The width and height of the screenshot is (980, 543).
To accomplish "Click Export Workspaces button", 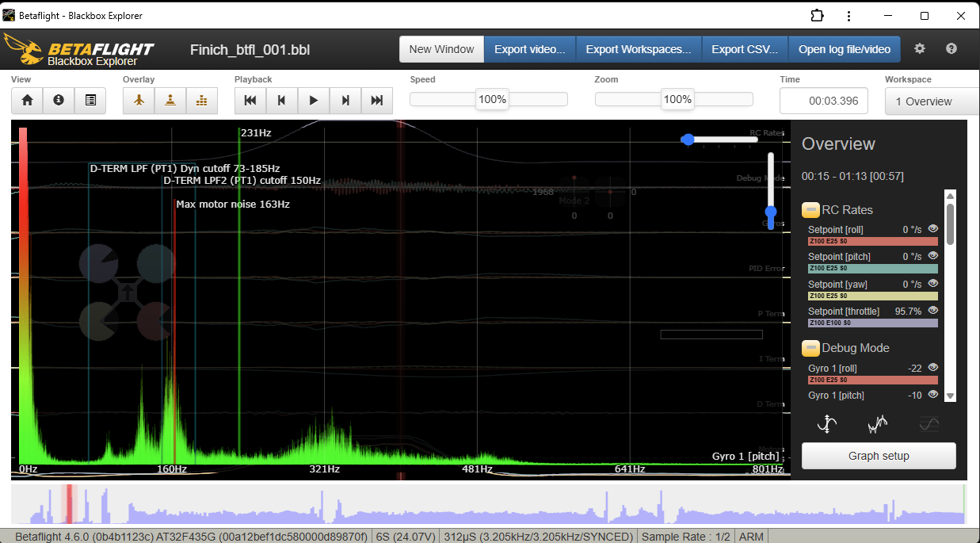I will [639, 49].
